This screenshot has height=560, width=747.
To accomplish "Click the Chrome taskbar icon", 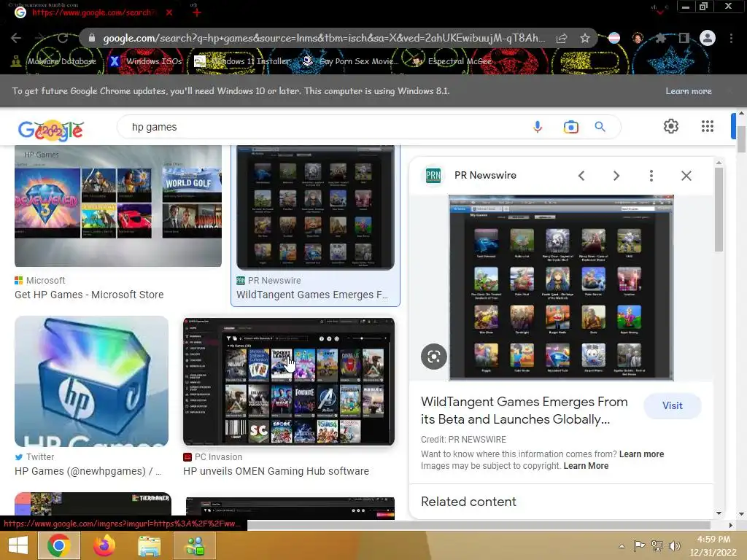I will [x=58, y=545].
